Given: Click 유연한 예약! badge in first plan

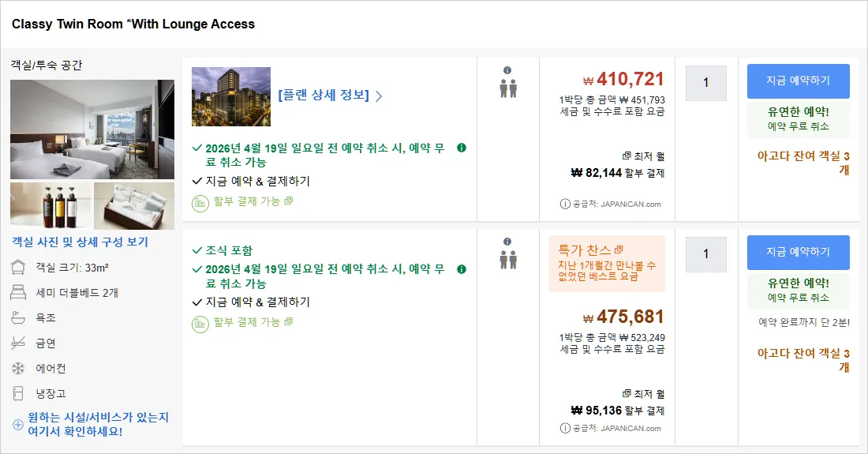Looking at the screenshot, I should point(799,118).
